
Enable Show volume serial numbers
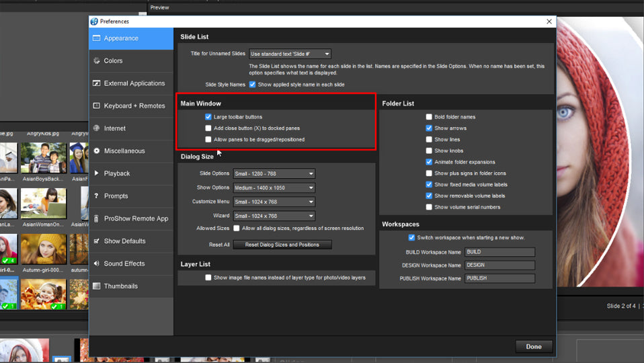[x=429, y=207]
